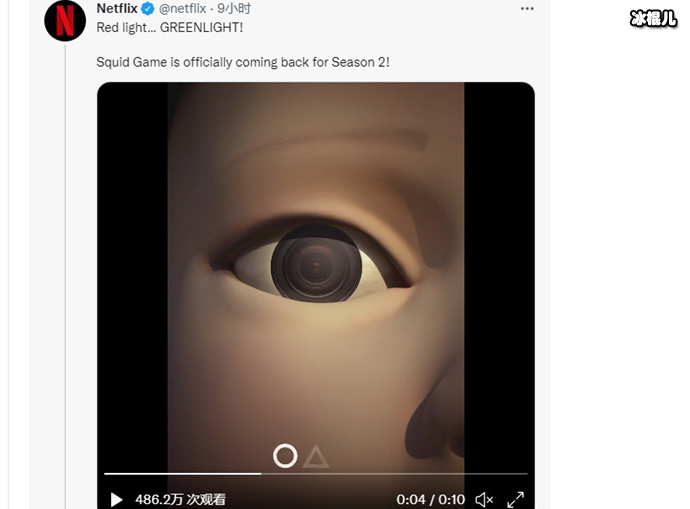Click the 0:04 / 0:10 time display
Viewport: 690px width, 509px height.
click(431, 499)
